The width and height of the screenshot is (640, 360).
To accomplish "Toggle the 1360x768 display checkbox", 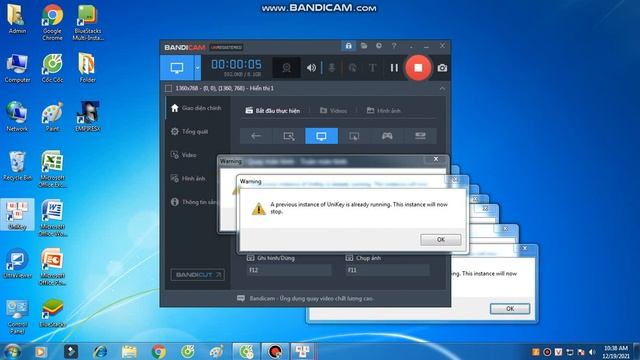I will [168, 88].
